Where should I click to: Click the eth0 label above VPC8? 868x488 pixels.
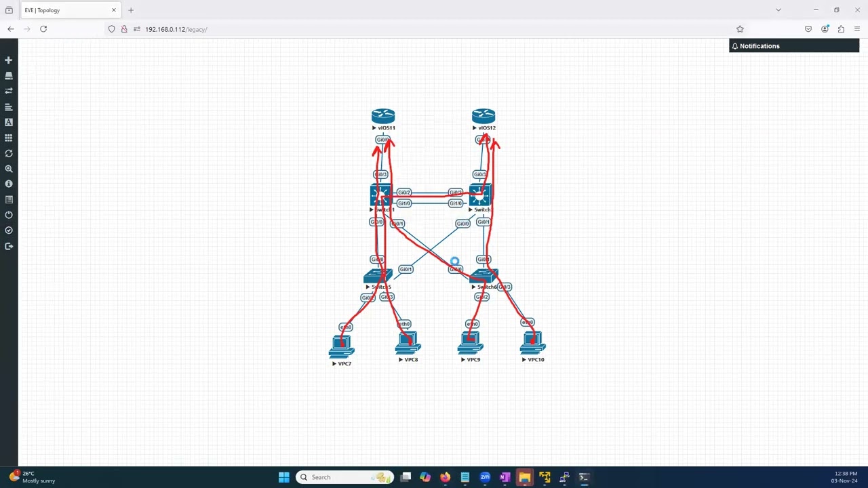(x=403, y=324)
